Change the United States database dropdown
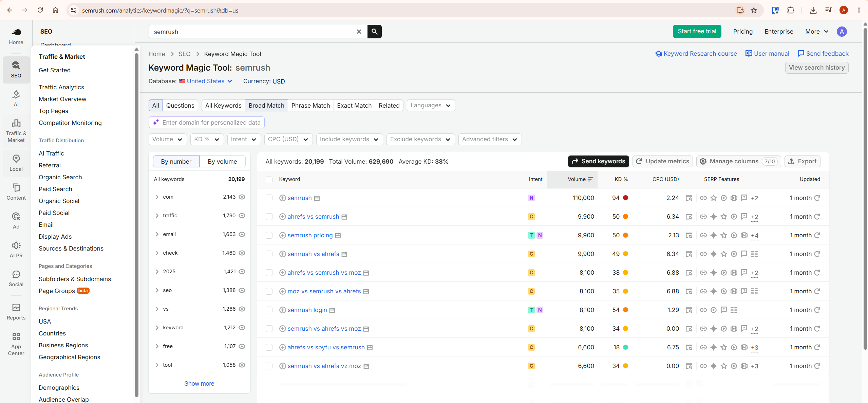 point(206,81)
